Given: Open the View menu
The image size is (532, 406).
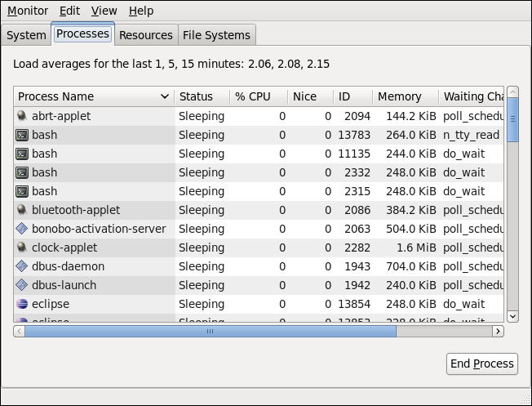Looking at the screenshot, I should 104,11.
